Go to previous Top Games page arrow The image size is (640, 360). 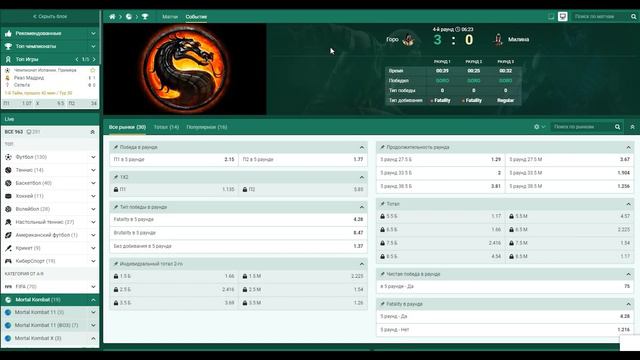[77, 60]
